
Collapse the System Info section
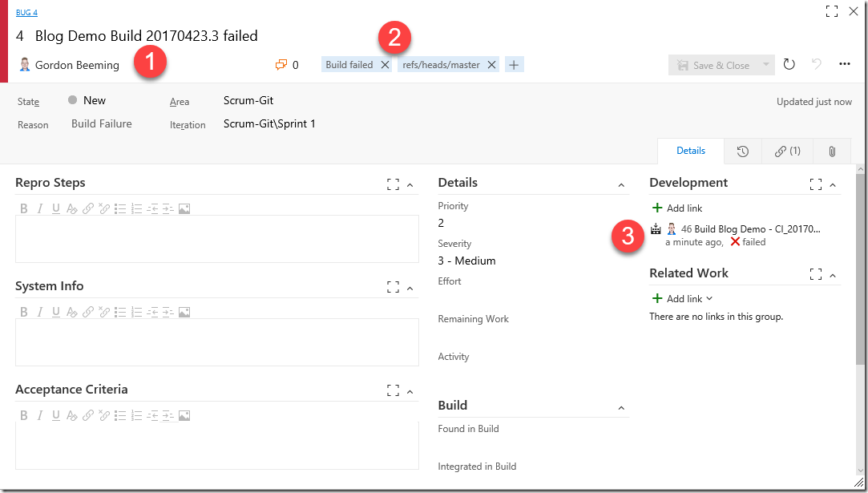[x=410, y=288]
